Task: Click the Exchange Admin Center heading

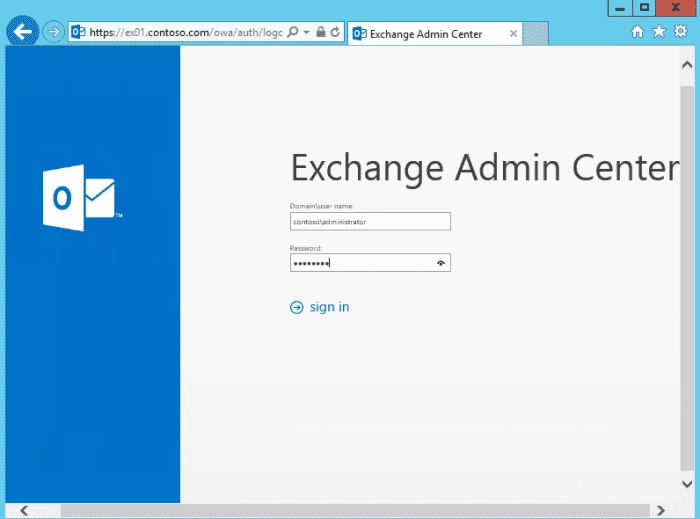Action: [485, 169]
